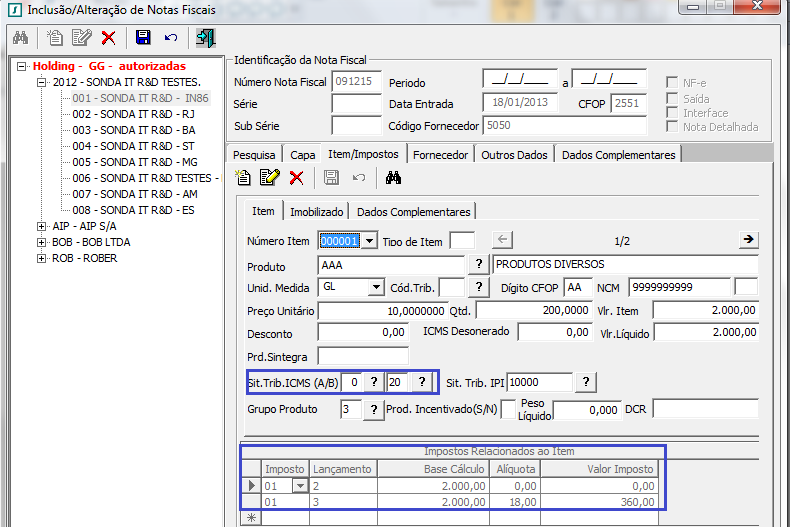This screenshot has width=790, height=527.
Task: Open the Número Item dropdown
Action: pos(370,241)
